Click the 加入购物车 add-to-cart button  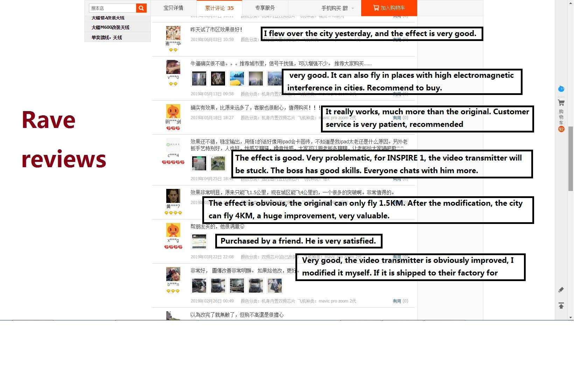pyautogui.click(x=389, y=8)
